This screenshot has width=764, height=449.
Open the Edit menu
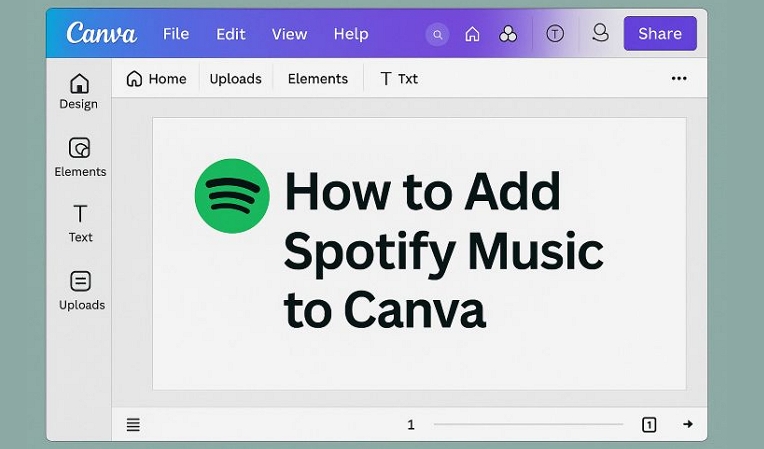pos(231,34)
